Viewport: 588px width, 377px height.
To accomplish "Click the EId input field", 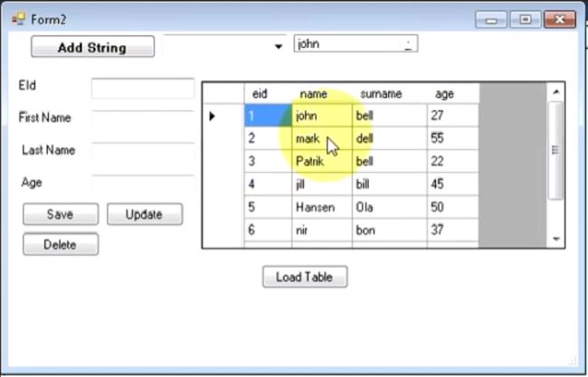I will click(143, 89).
